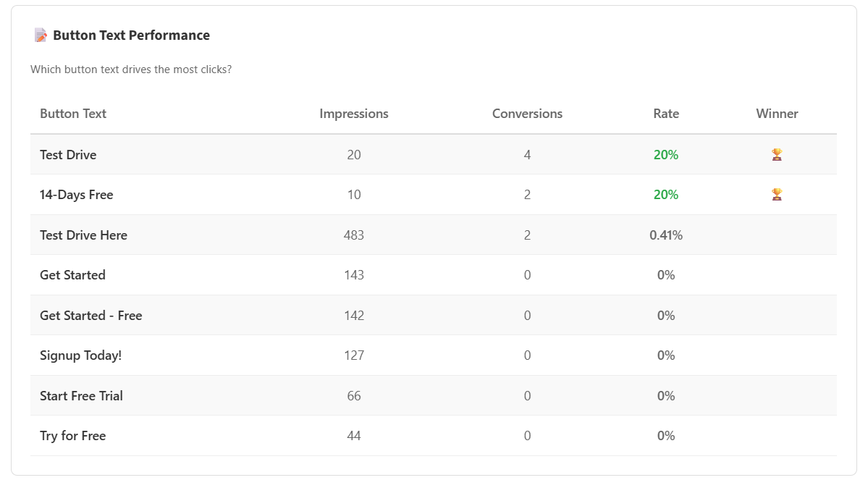This screenshot has height=480, width=868.
Task: Select the Test Drive row label
Action: 68,155
